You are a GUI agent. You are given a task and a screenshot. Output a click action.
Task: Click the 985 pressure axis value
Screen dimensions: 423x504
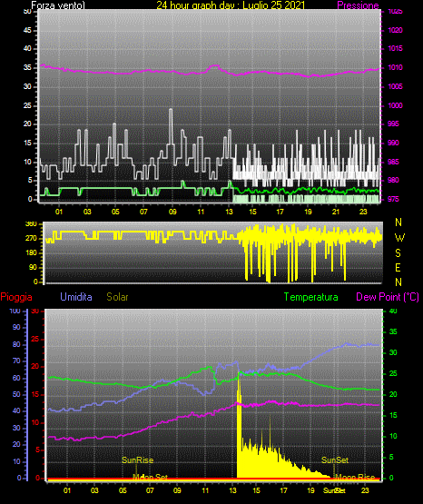393,162
